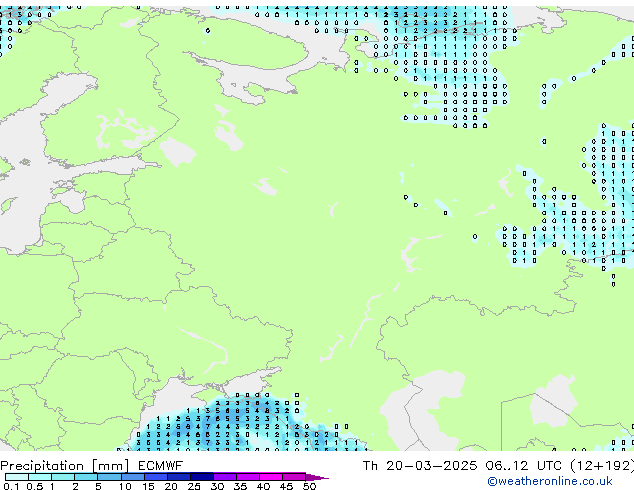Select the 0.5–1 mm legend color box
This screenshot has height=490, width=634.
point(40,477)
